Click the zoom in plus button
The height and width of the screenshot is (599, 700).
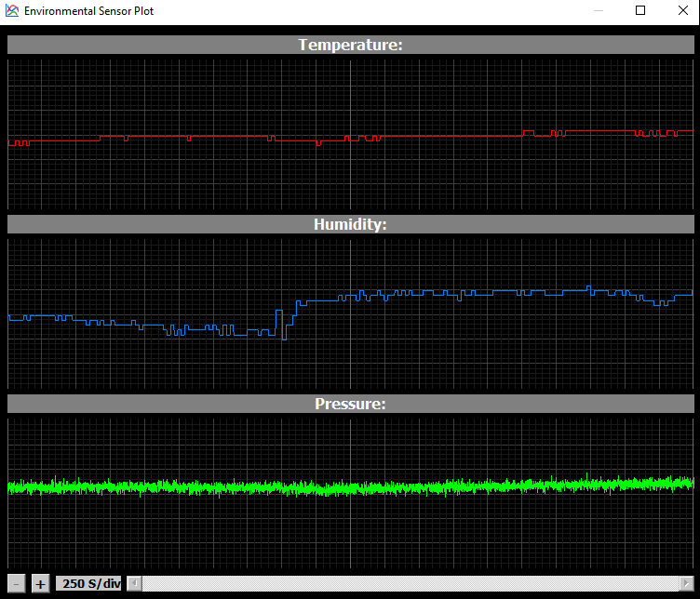tap(40, 584)
